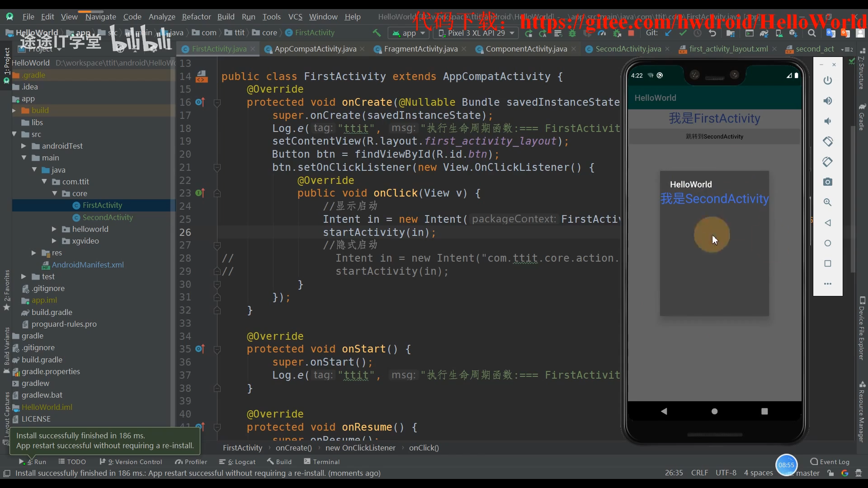Open the Pixel 3 XL API 29 device dropdown
Viewport: 868px width, 488px height.
coord(476,33)
